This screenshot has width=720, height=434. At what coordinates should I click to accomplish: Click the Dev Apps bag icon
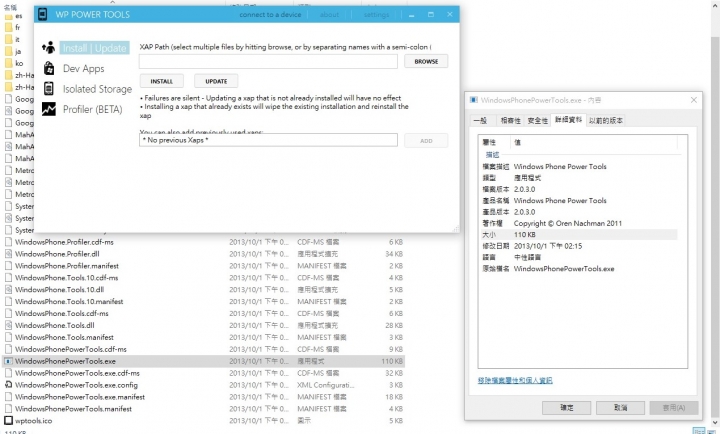49,68
